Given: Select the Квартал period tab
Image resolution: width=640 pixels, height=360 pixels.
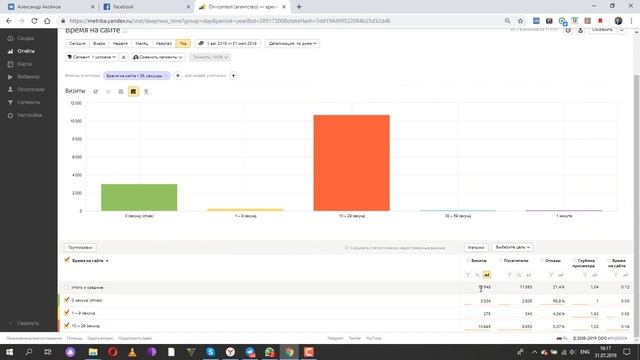Looking at the screenshot, I should click(x=164, y=43).
